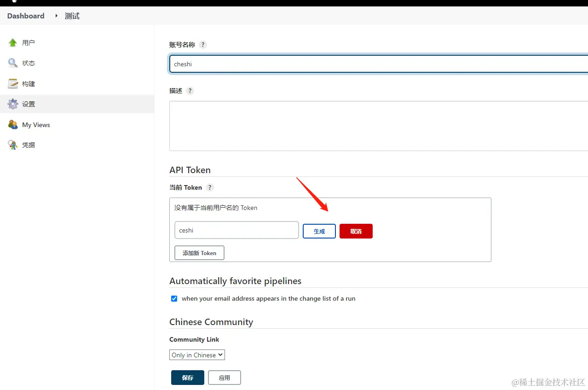Click the gear 设置 icon

pos(13,104)
